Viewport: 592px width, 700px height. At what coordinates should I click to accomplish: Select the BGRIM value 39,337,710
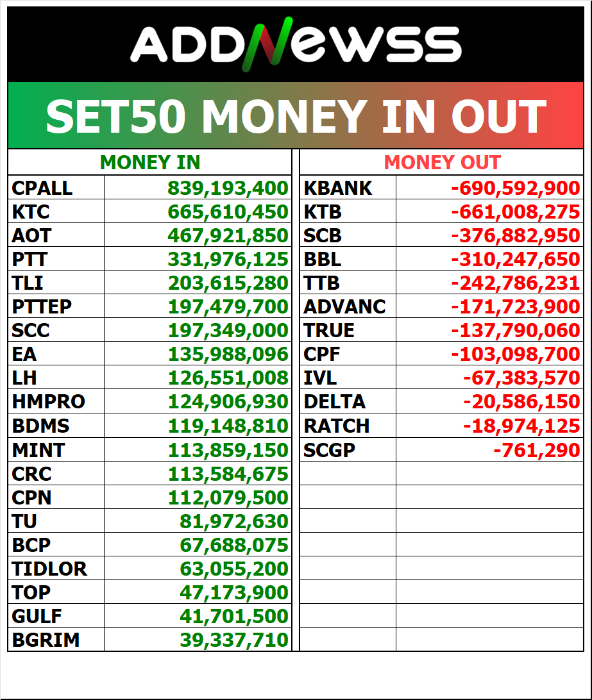(234, 640)
